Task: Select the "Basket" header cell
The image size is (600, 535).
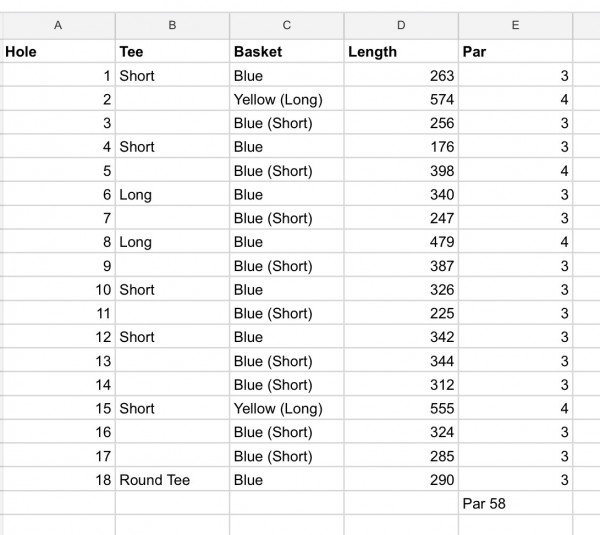Action: coord(287,52)
